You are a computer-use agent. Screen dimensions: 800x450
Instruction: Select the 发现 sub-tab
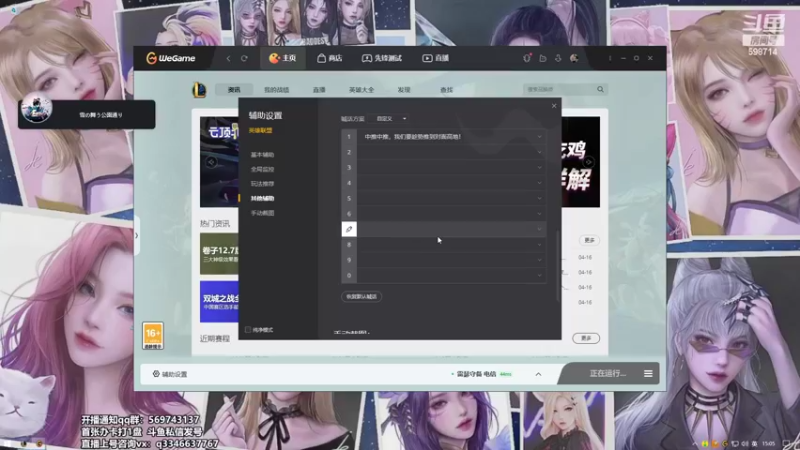point(404,90)
